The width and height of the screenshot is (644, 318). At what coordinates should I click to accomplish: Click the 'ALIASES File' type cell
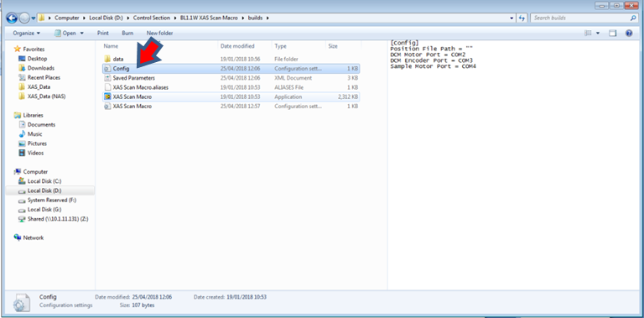point(289,87)
